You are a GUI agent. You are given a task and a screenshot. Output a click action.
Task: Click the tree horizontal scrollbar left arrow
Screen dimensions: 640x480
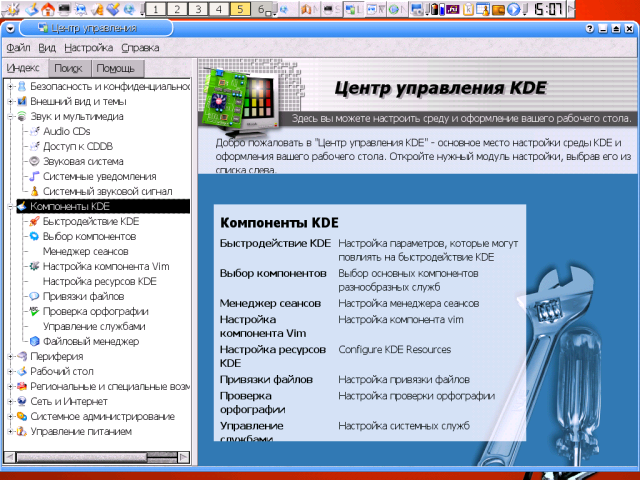pyautogui.click(x=9, y=457)
